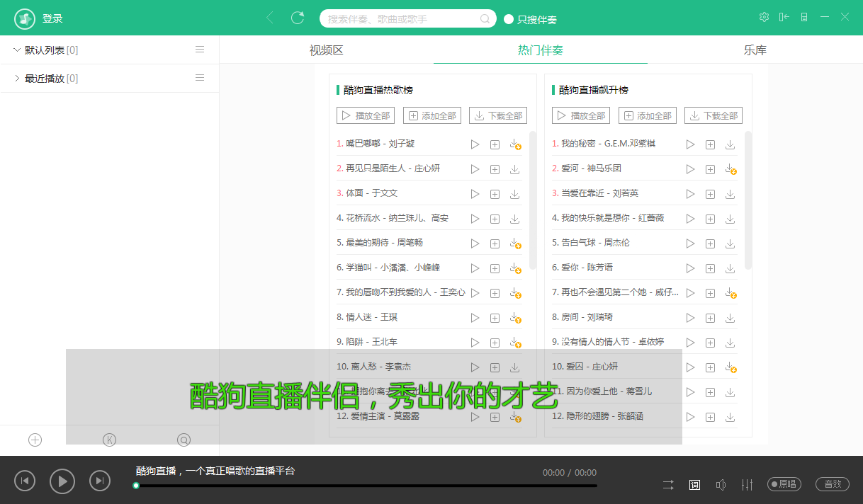Click 下载全部 under 酷狗直播飙升榜
This screenshot has height=504, width=863.
click(713, 115)
